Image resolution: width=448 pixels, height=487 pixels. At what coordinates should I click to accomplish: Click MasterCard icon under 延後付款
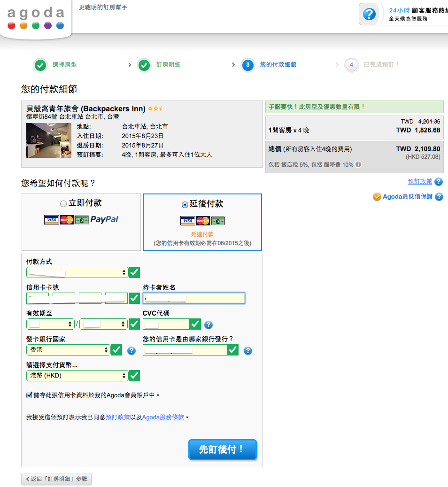[x=202, y=221]
